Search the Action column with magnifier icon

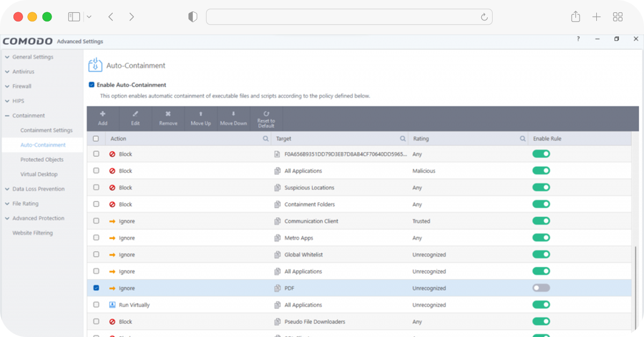(x=265, y=138)
